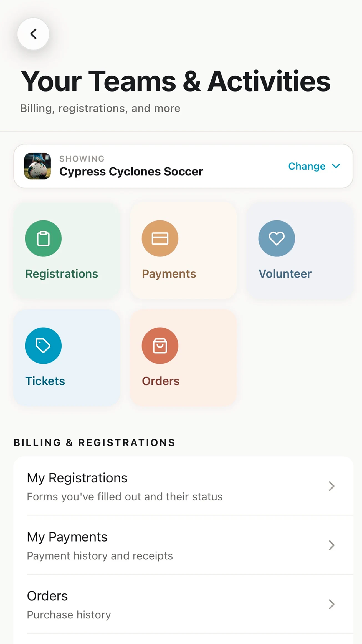This screenshot has height=644, width=362.
Task: Select the Registrations tile label
Action: (62, 274)
